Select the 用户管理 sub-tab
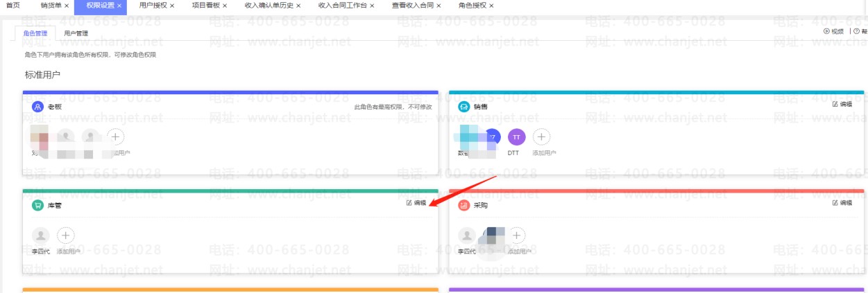The height and width of the screenshot is (293, 868). tap(76, 33)
